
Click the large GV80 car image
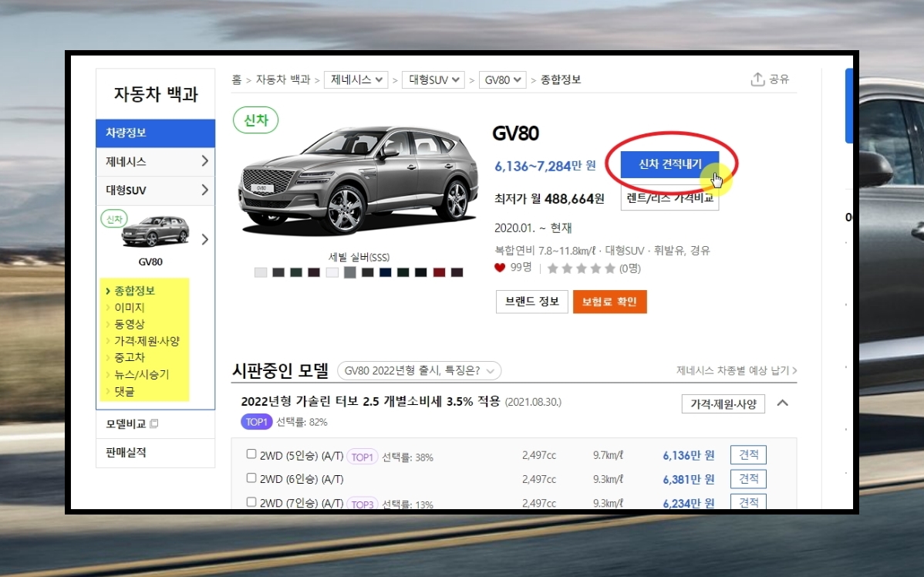358,180
